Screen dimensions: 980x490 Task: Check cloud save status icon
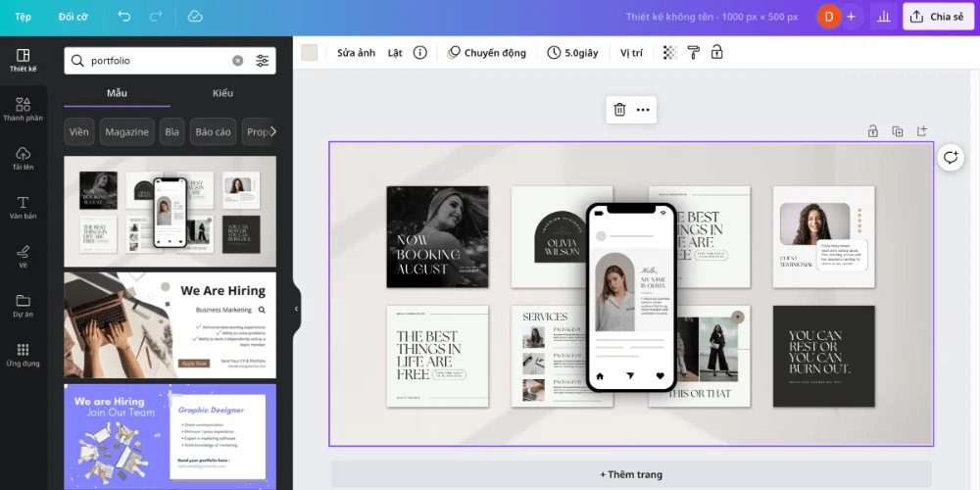[x=195, y=17]
